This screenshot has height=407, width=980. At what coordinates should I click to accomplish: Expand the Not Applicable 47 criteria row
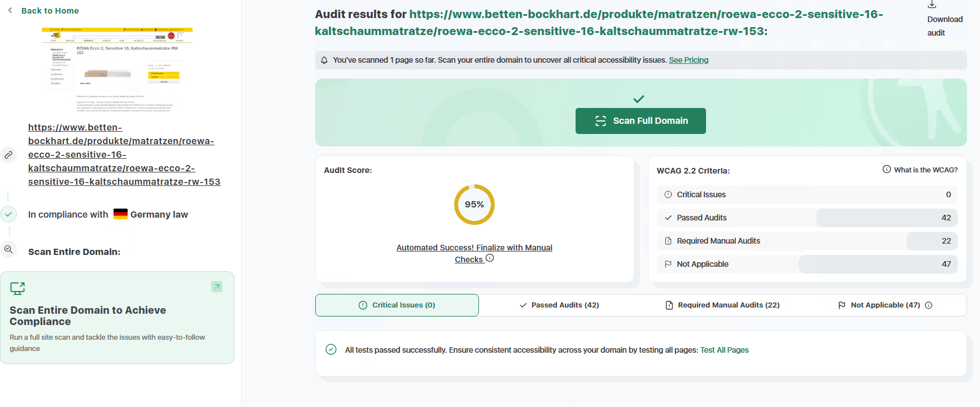click(807, 264)
